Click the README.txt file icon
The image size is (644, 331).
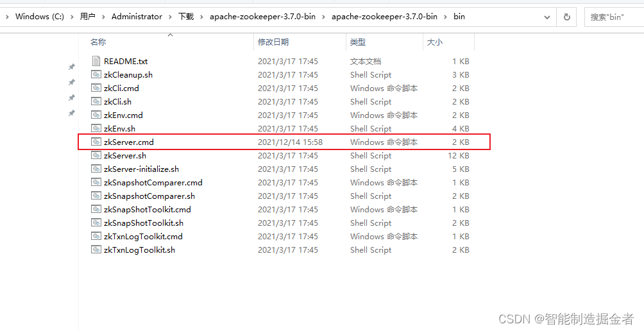pyautogui.click(x=96, y=61)
